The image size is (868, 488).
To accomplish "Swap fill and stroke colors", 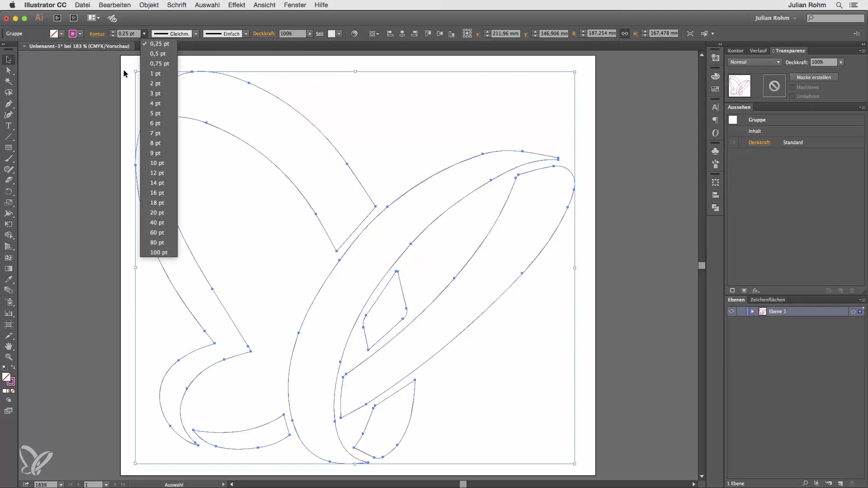I will 13,367.
